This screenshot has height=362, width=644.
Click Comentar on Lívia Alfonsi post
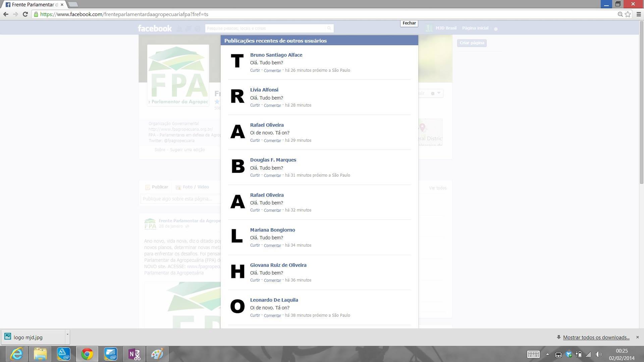[272, 105]
